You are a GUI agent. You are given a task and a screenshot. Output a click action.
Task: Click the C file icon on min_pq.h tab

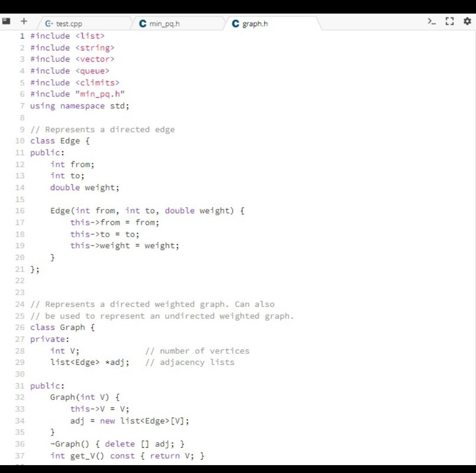(x=142, y=24)
